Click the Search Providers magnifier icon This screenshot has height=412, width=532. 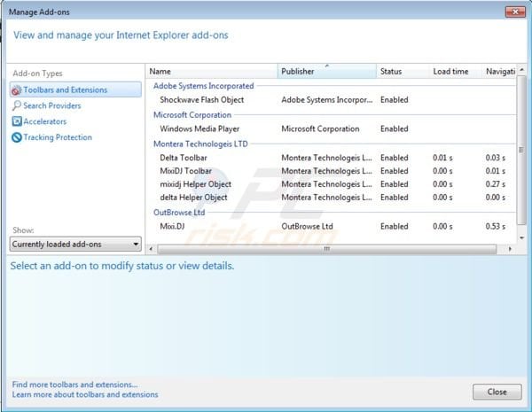tap(16, 105)
